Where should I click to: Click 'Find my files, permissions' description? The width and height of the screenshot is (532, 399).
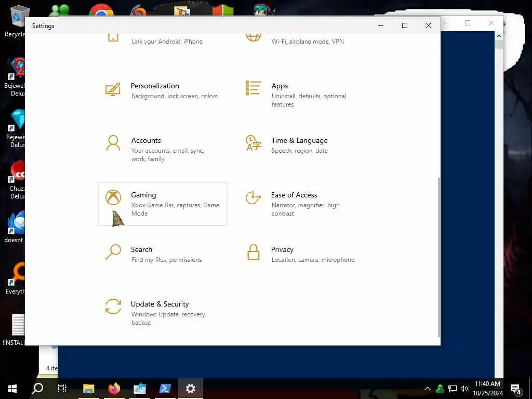click(166, 260)
